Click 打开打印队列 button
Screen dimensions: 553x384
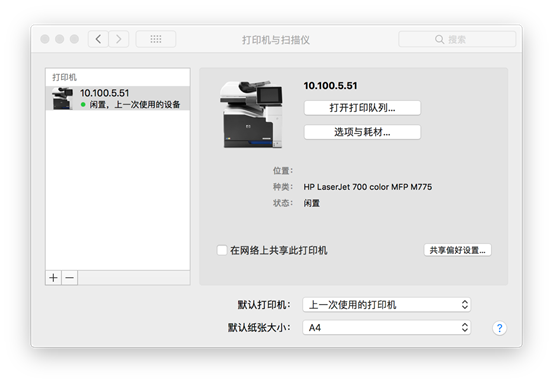tap(362, 108)
